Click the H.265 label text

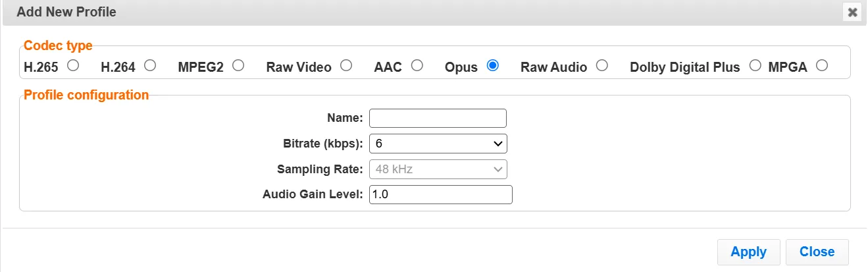pos(42,67)
